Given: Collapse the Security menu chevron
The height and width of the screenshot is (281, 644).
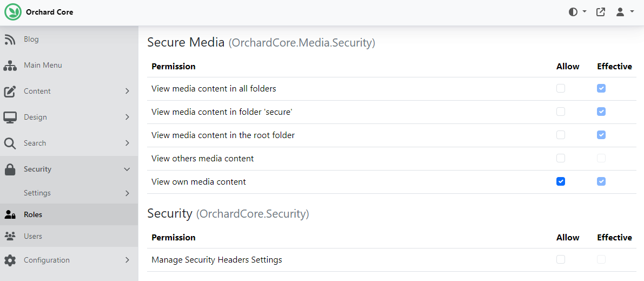Looking at the screenshot, I should tap(127, 169).
